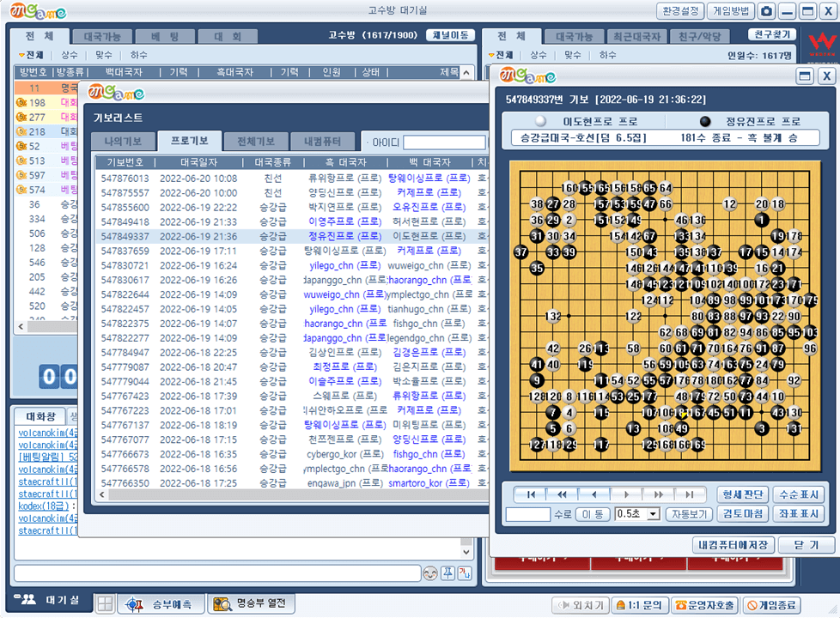Open 승부예측 with target pin icon
This screenshot has width=840, height=618.
click(160, 604)
